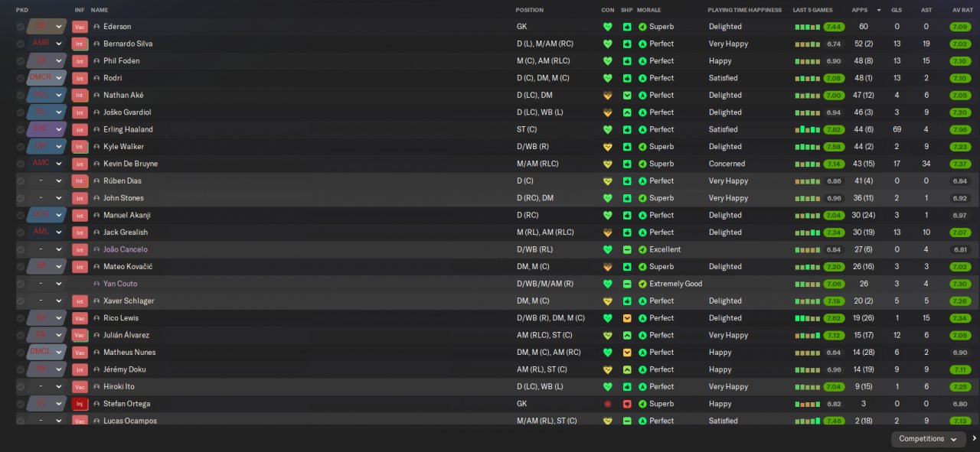
Task: Open the Competitions dropdown
Action: tap(928, 439)
